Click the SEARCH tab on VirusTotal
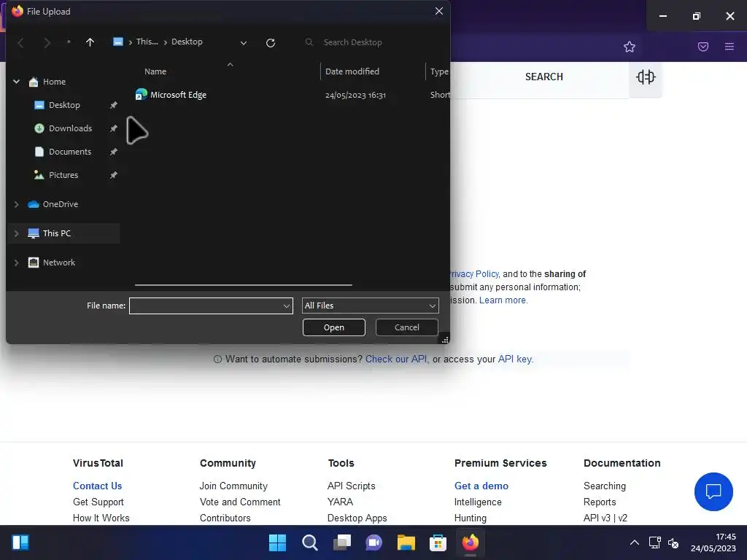 click(x=544, y=77)
